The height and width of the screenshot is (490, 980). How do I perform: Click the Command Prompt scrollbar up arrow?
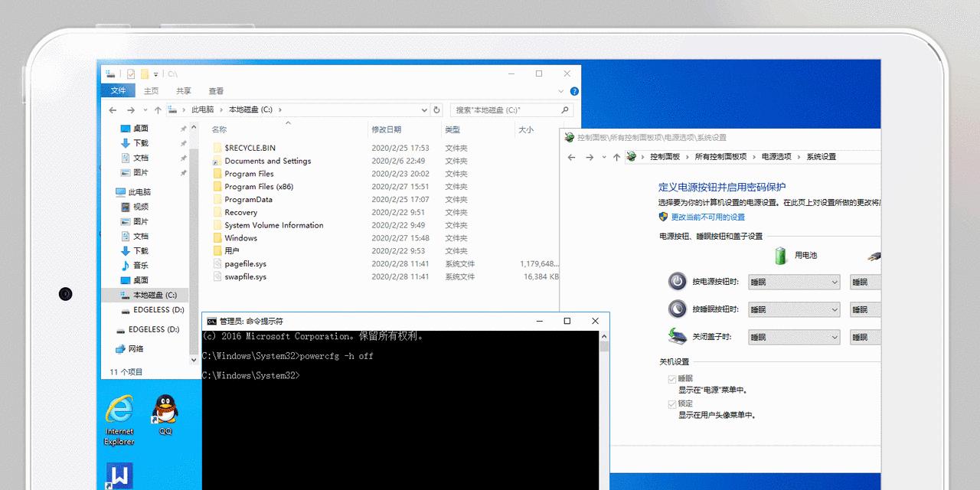[x=604, y=336]
